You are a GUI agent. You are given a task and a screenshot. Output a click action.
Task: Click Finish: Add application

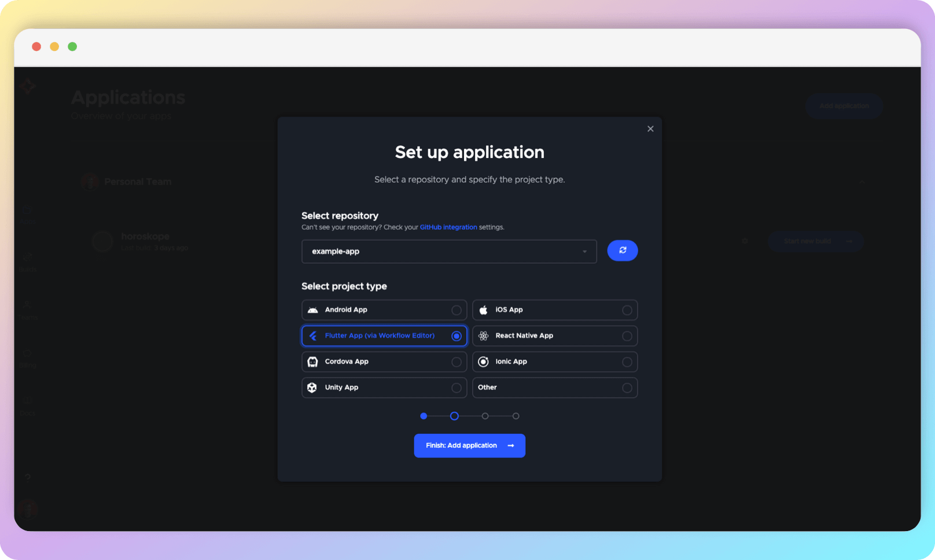[469, 445]
